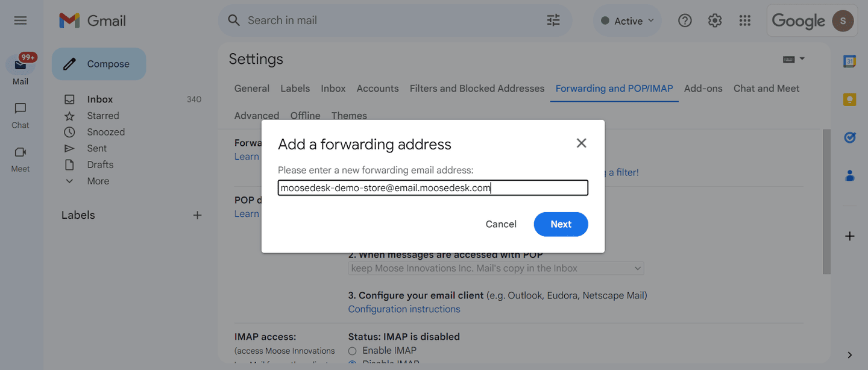Cancel the forwarding address dialog
The height and width of the screenshot is (370, 868).
[501, 224]
